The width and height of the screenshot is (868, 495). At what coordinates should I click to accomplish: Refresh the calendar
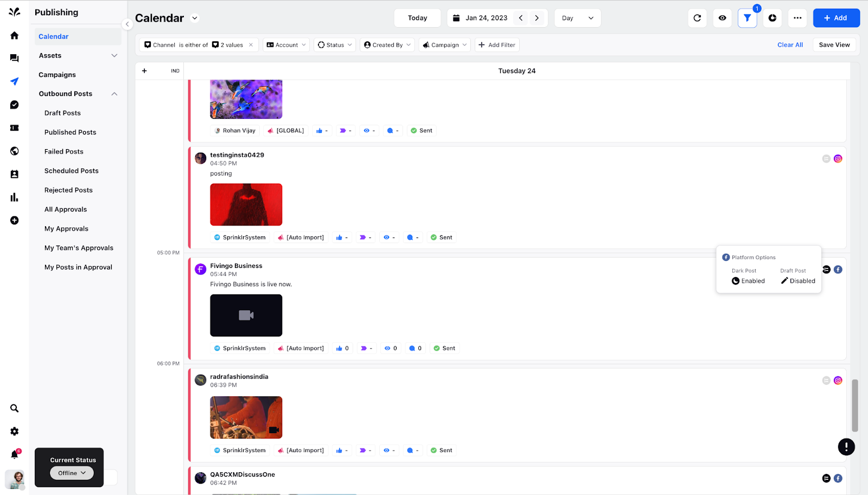click(x=697, y=18)
